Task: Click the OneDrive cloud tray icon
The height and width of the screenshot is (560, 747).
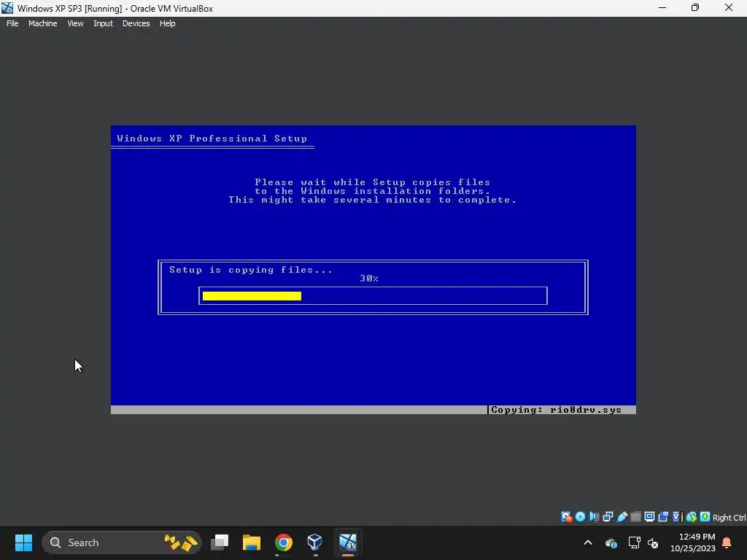Action: pos(611,542)
